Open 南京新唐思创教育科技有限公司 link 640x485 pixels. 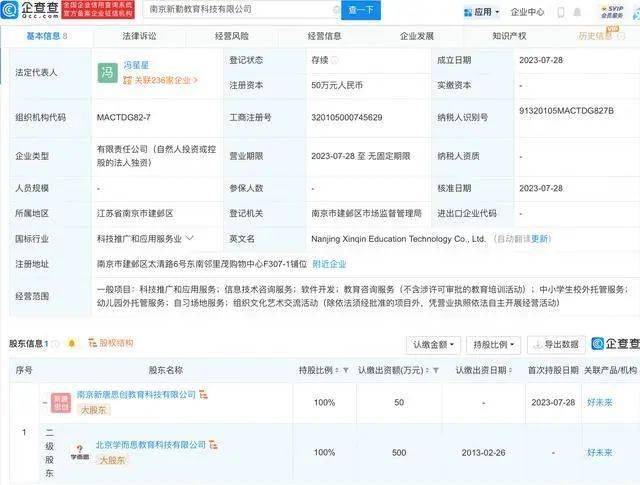pyautogui.click(x=136, y=395)
